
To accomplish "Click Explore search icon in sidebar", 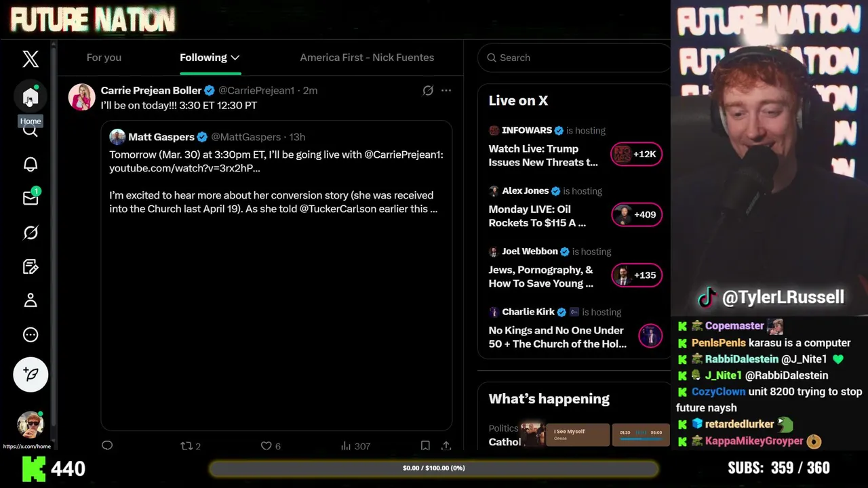I will point(31,131).
